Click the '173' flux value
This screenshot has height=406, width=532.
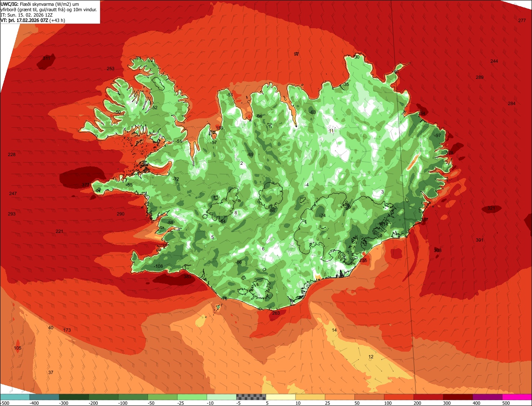(67, 330)
